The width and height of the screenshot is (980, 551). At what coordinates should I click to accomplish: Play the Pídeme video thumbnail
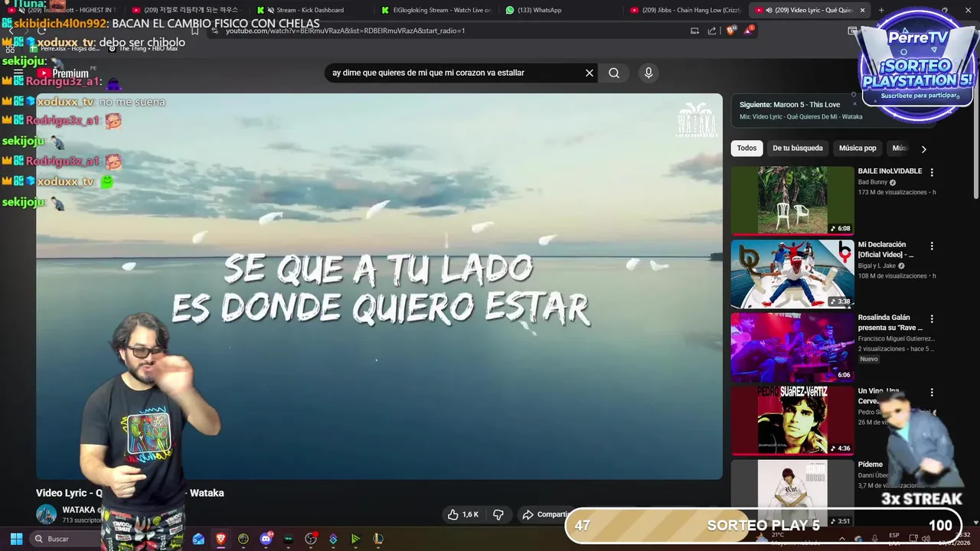[x=792, y=493]
